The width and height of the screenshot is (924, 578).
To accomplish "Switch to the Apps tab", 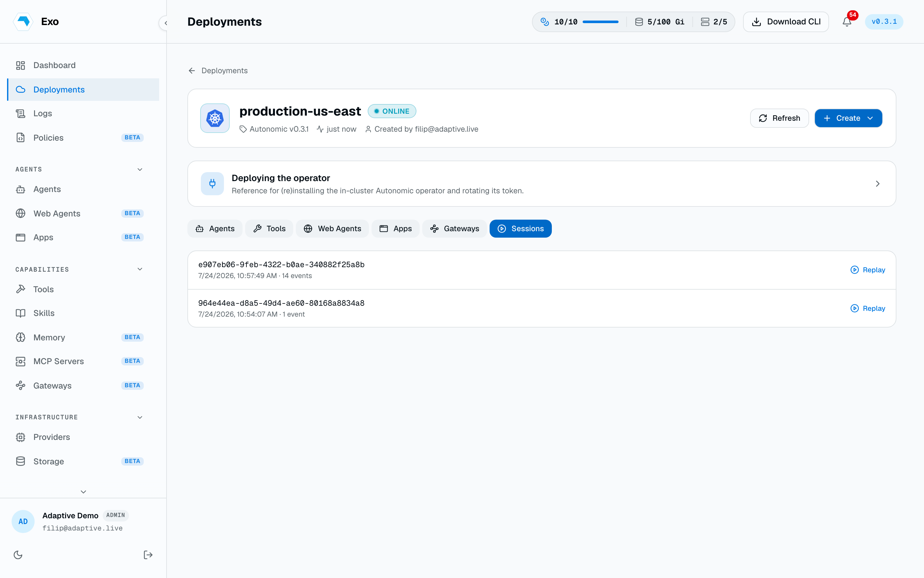I will point(396,229).
